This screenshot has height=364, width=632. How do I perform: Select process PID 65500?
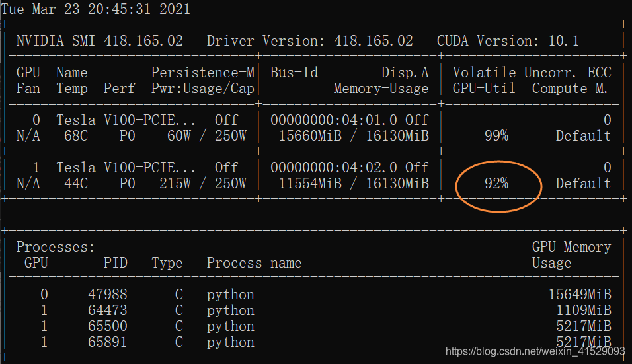tap(108, 326)
